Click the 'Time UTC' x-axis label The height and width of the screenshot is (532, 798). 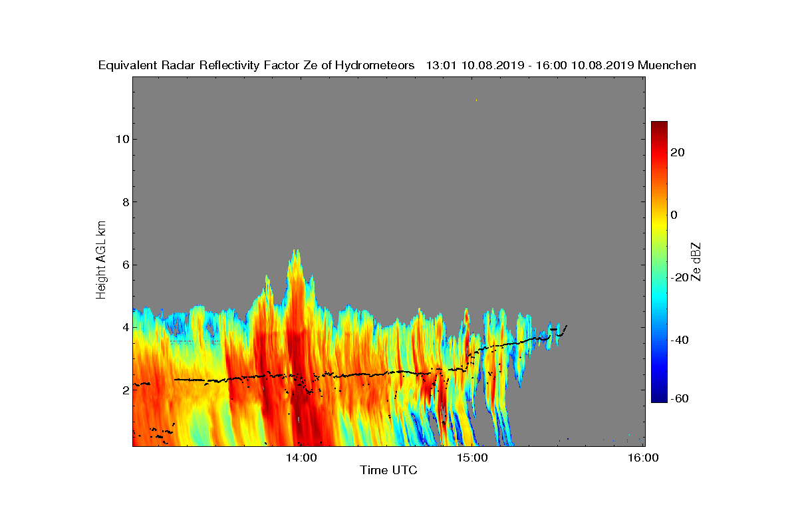click(389, 470)
